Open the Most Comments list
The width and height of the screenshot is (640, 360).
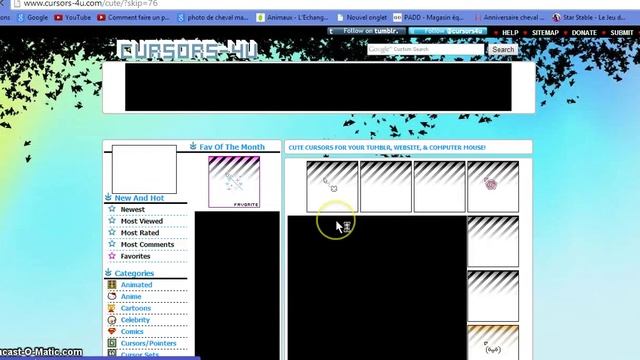point(147,244)
